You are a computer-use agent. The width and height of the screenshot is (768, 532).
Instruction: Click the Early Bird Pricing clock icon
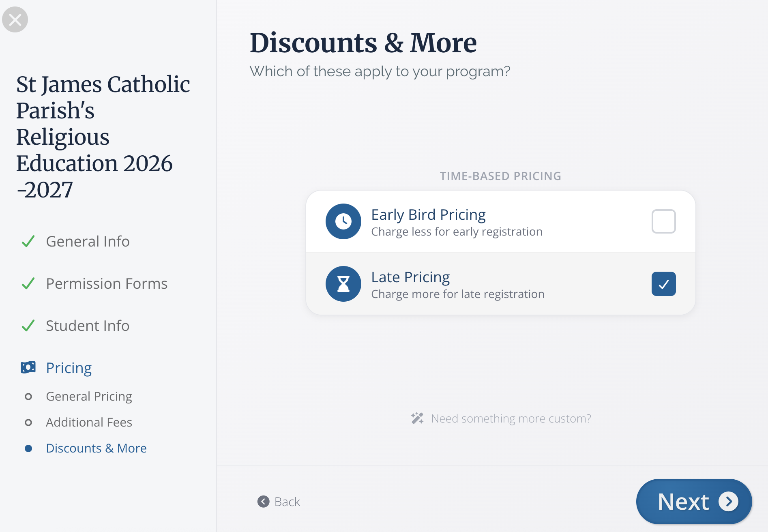point(343,221)
